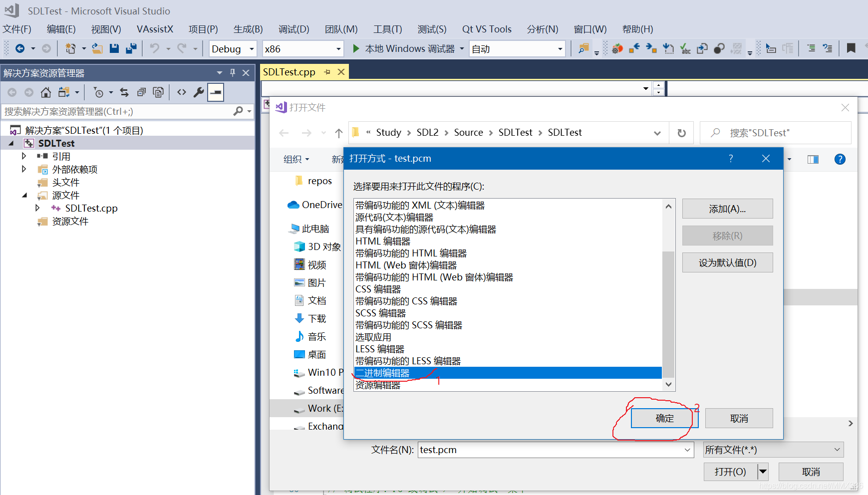Image resolution: width=868 pixels, height=495 pixels.
Task: Open the 调试(D) menu
Action: (x=294, y=29)
